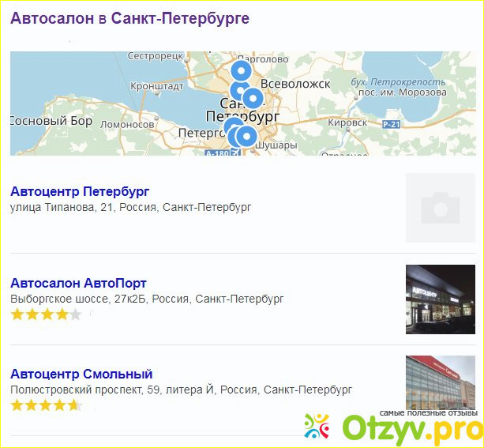Click the АвтоПорт star rating
The width and height of the screenshot is (484, 448).
pos(46,314)
